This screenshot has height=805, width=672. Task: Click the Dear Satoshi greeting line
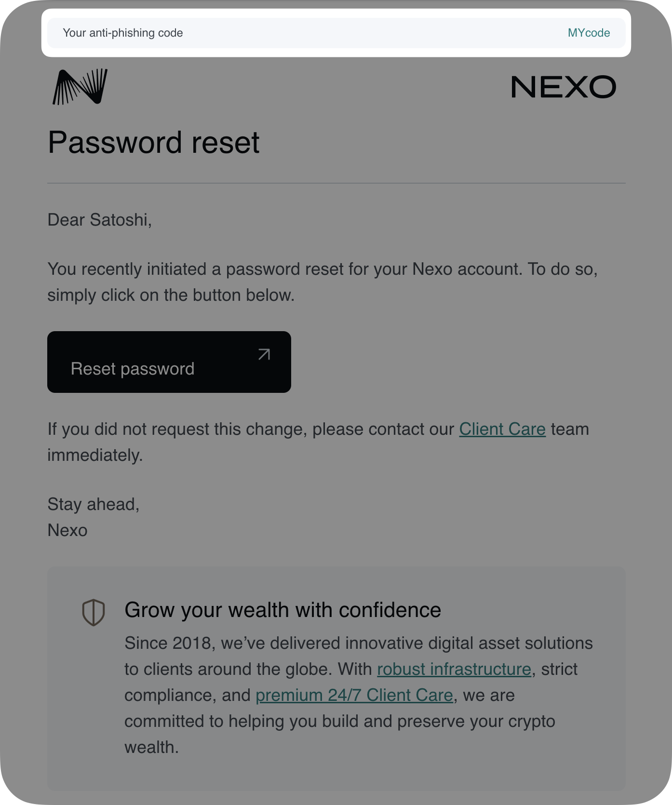99,220
